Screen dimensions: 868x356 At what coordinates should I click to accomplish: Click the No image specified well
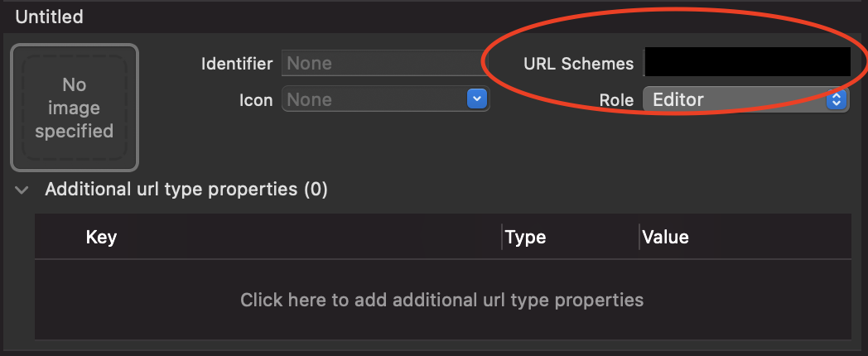pyautogui.click(x=75, y=108)
